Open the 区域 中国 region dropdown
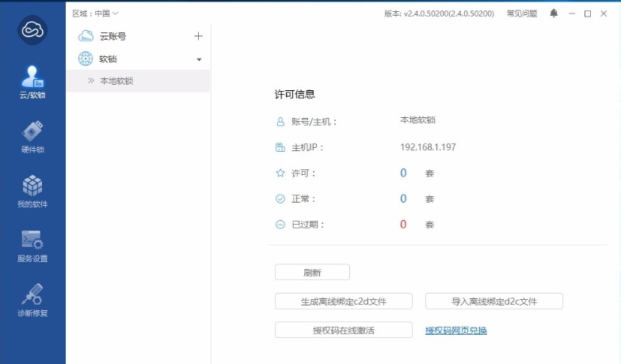The height and width of the screenshot is (364, 621). [x=95, y=13]
